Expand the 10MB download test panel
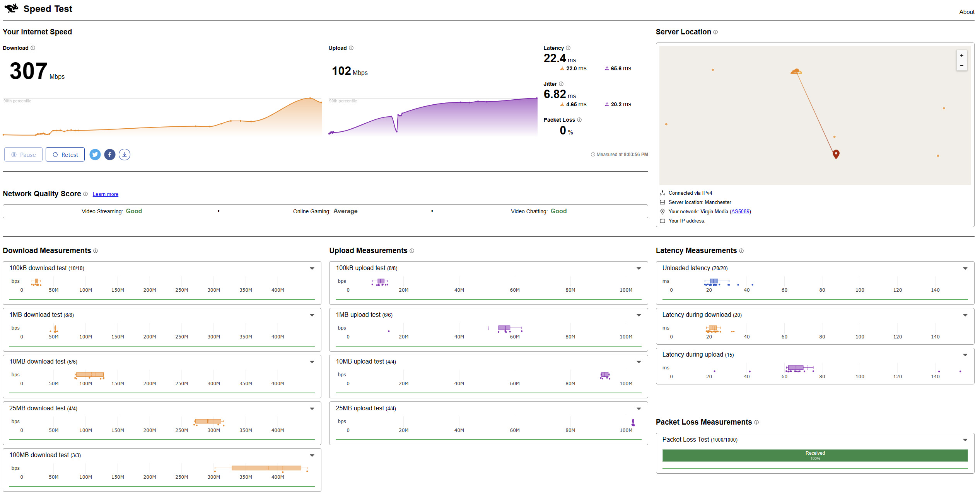The image size is (980, 493). pyautogui.click(x=312, y=362)
